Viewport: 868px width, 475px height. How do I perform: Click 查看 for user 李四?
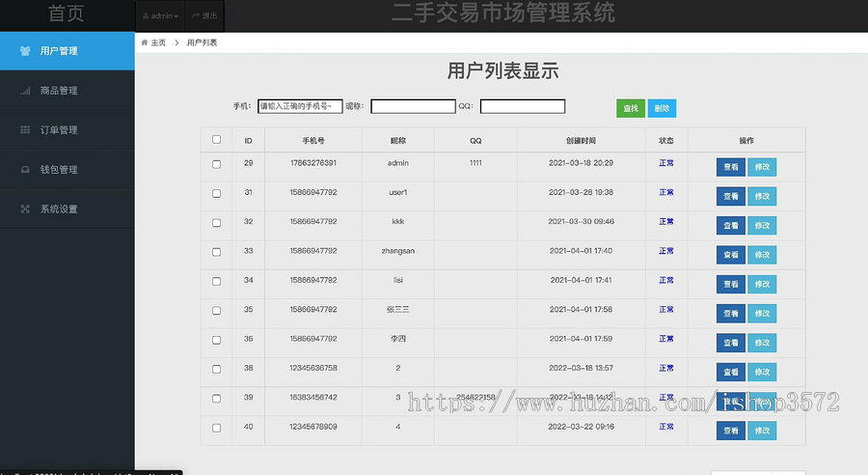pyautogui.click(x=731, y=343)
